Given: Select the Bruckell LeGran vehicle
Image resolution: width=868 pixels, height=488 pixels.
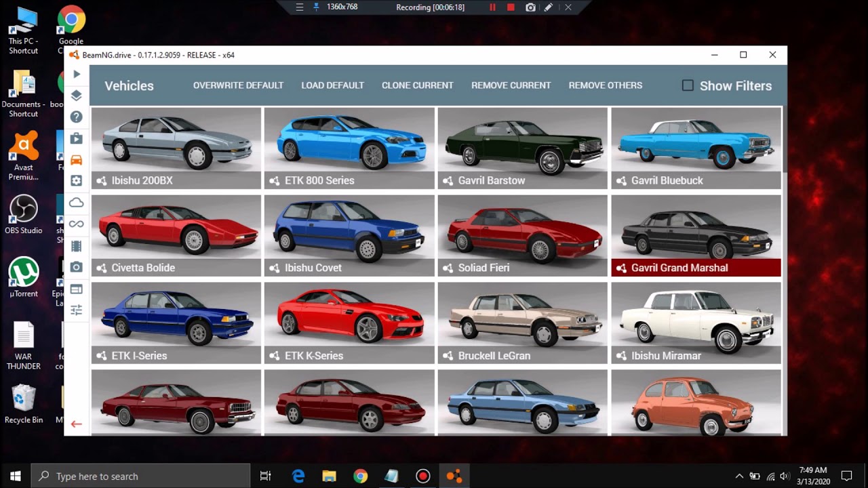Looking at the screenshot, I should [523, 323].
